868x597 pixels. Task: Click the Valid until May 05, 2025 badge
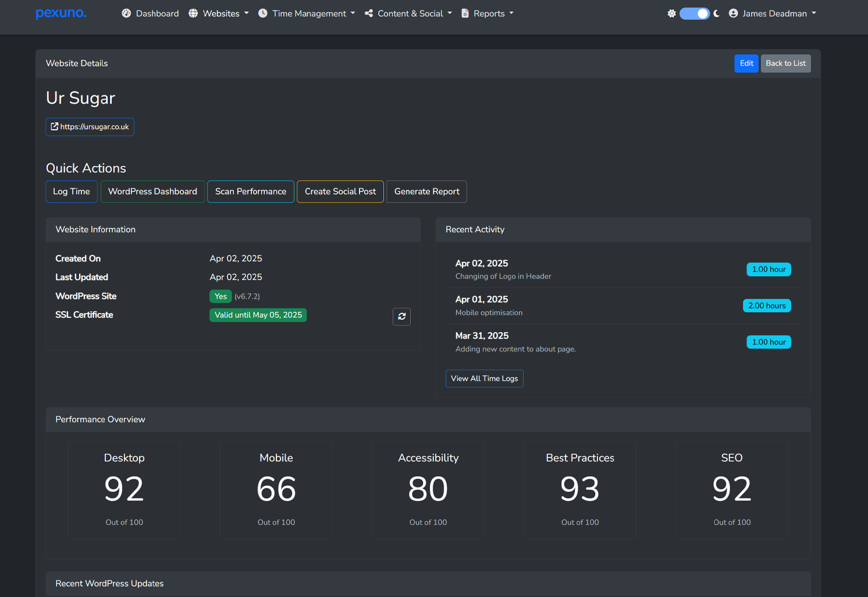click(258, 315)
